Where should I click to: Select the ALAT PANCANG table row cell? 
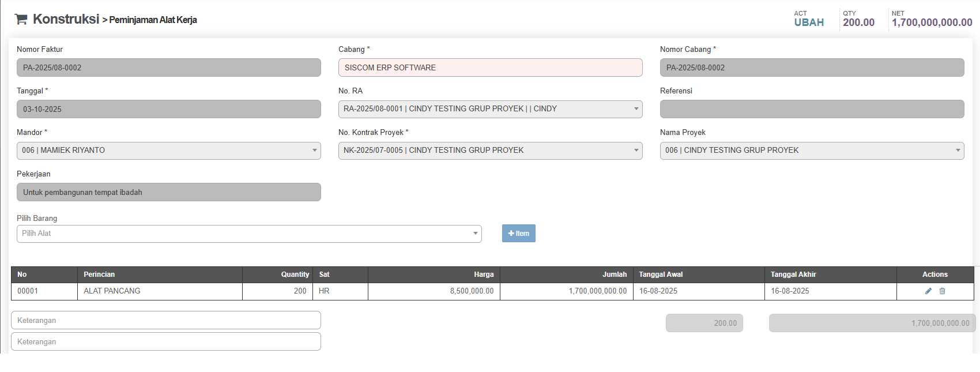click(112, 291)
